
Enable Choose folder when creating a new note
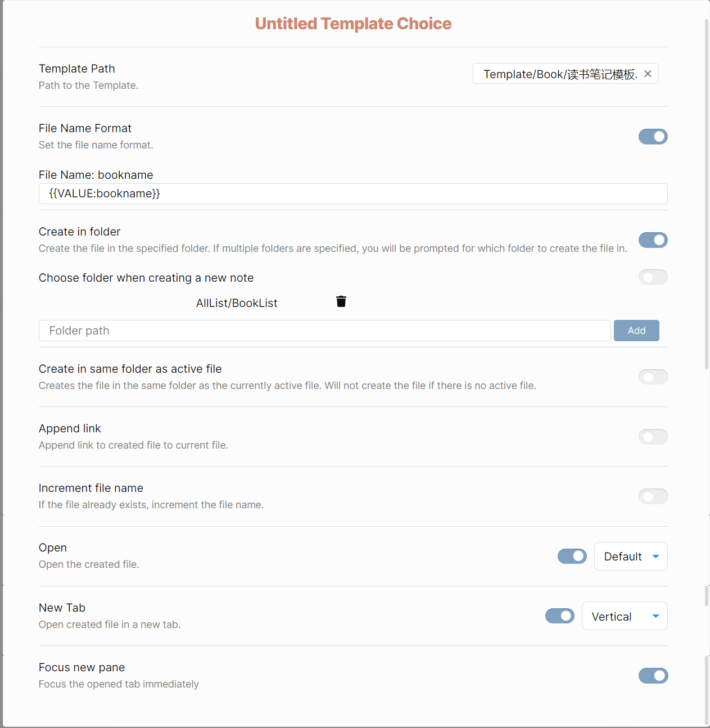click(653, 277)
